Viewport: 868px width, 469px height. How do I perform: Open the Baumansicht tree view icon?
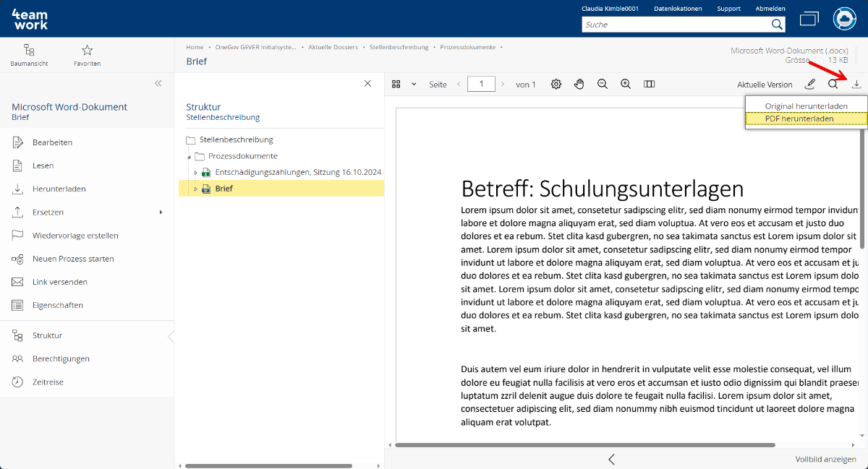tap(29, 50)
